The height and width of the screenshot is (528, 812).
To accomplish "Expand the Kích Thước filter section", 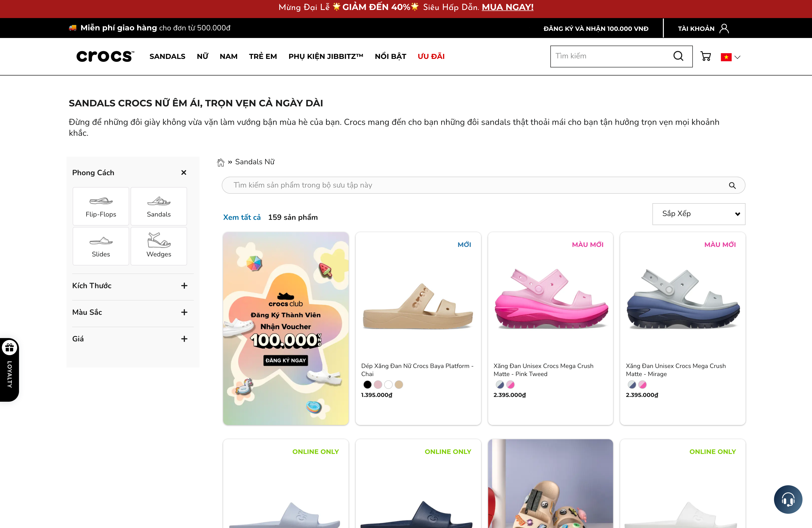I will pos(184,286).
